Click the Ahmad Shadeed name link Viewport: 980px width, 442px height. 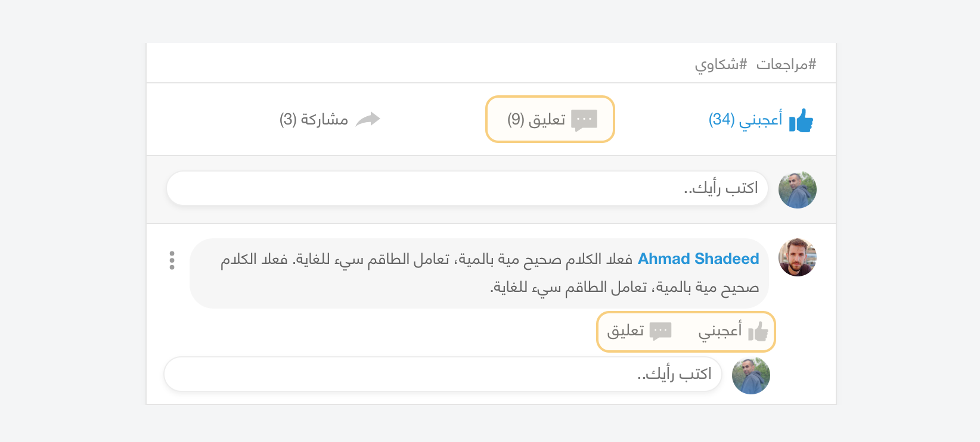coord(698,259)
